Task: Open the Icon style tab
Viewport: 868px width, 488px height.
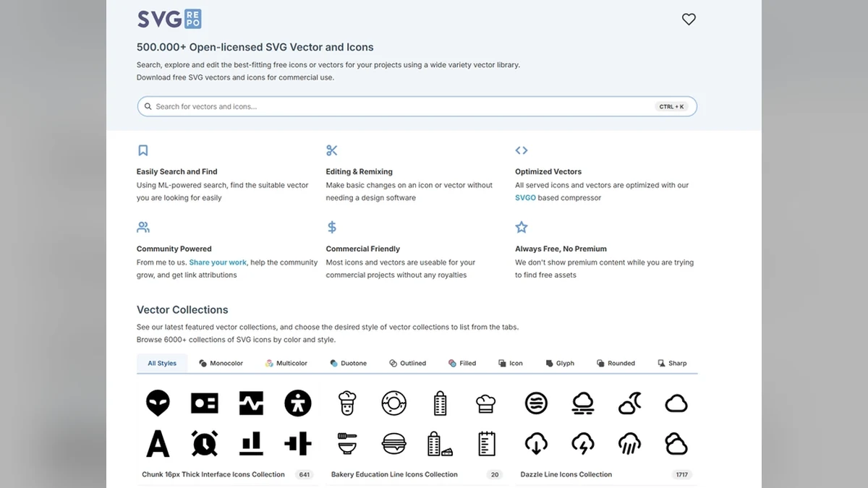Action: [511, 363]
